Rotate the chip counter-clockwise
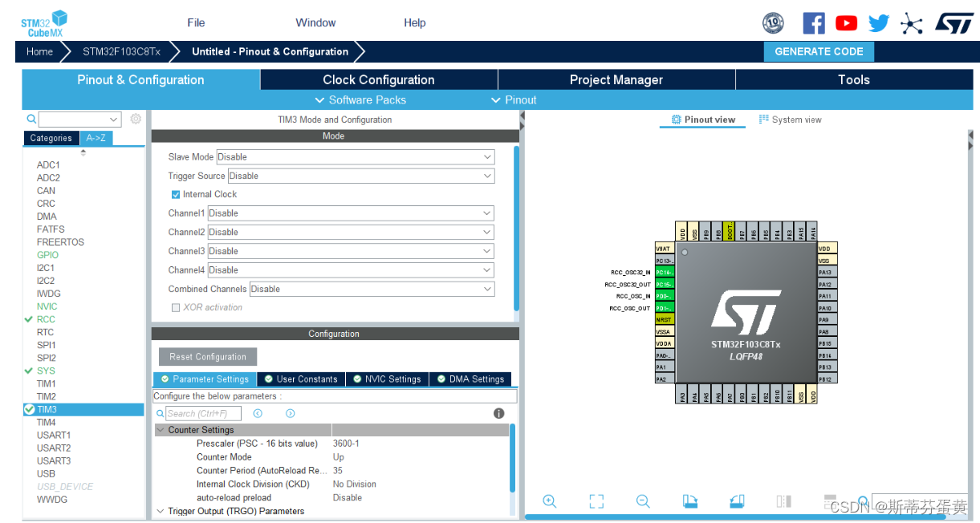This screenshot has width=980, height=523. point(737,501)
